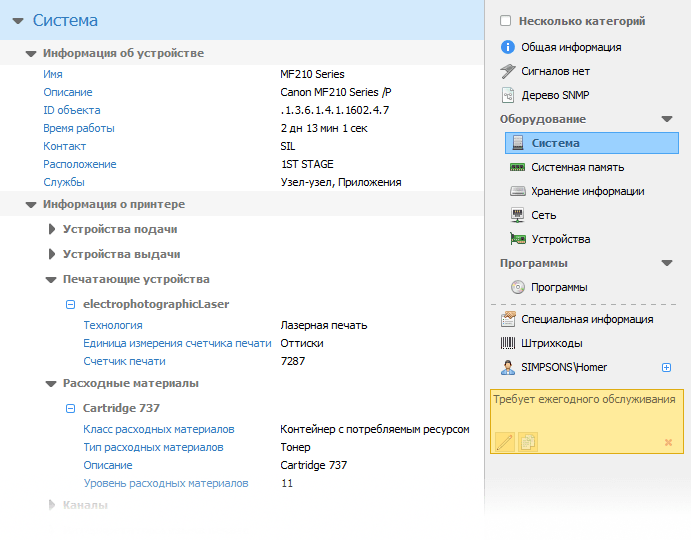Click the SIMPSONS\Homer user icon

[508, 367]
